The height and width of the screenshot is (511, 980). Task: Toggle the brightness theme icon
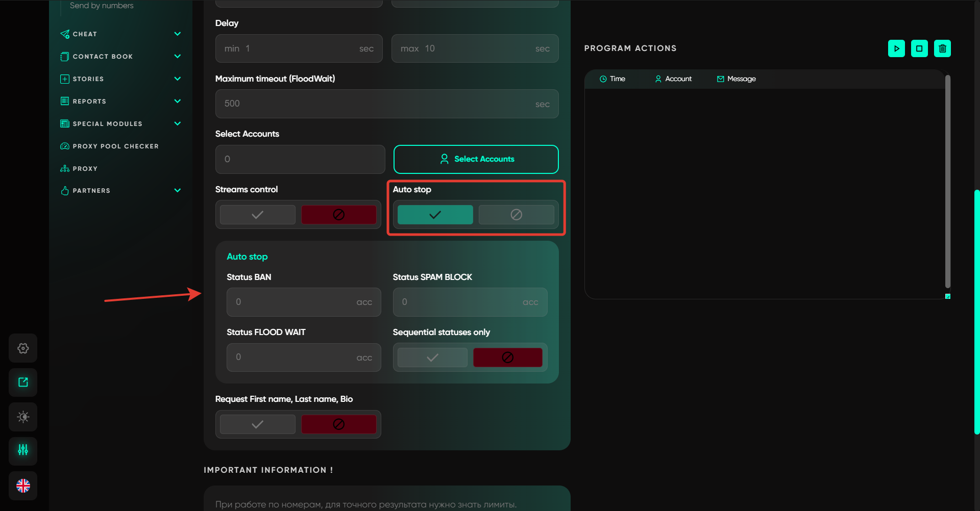click(23, 417)
